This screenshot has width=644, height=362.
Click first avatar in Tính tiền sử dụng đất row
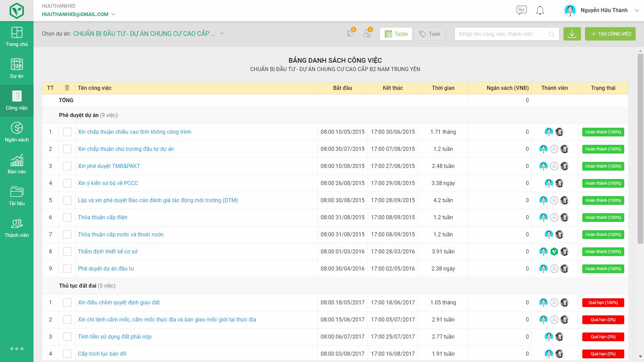coord(549,337)
